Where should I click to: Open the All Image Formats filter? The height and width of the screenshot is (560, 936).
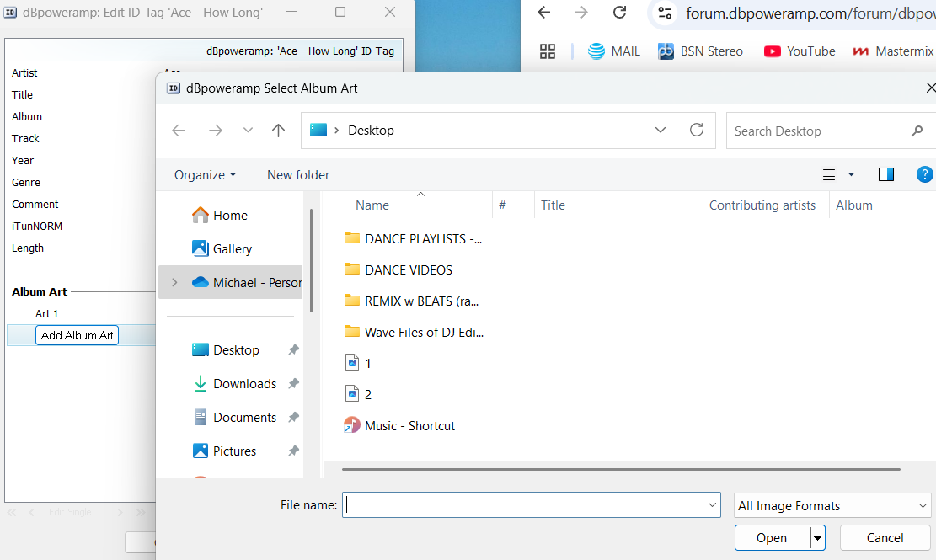[x=832, y=506]
